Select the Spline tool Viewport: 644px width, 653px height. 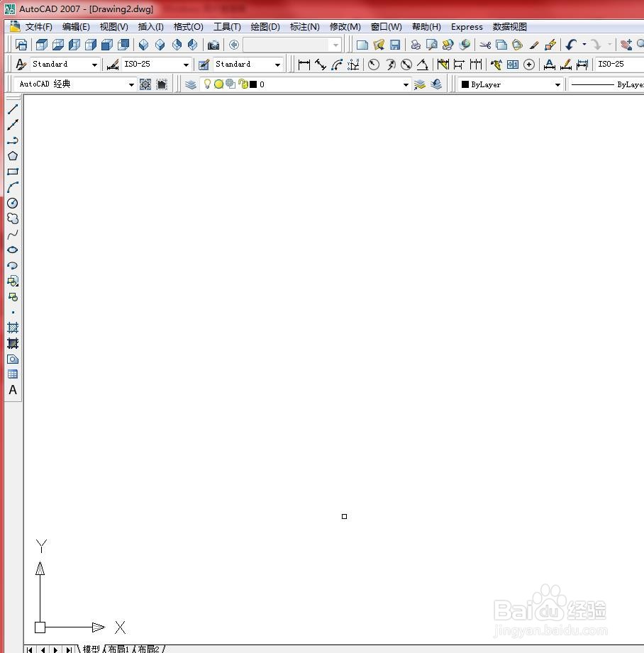pos(13,235)
